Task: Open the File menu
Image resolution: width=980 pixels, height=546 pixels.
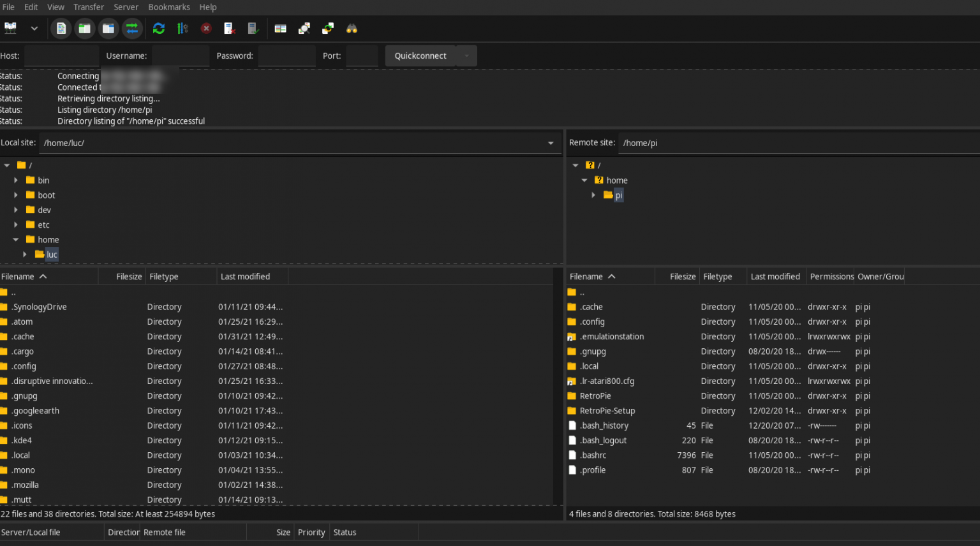Action: point(8,7)
